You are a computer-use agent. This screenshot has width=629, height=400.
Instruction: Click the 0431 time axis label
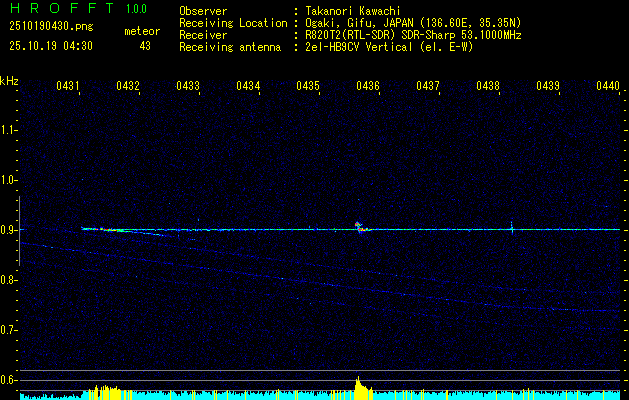[x=67, y=85]
